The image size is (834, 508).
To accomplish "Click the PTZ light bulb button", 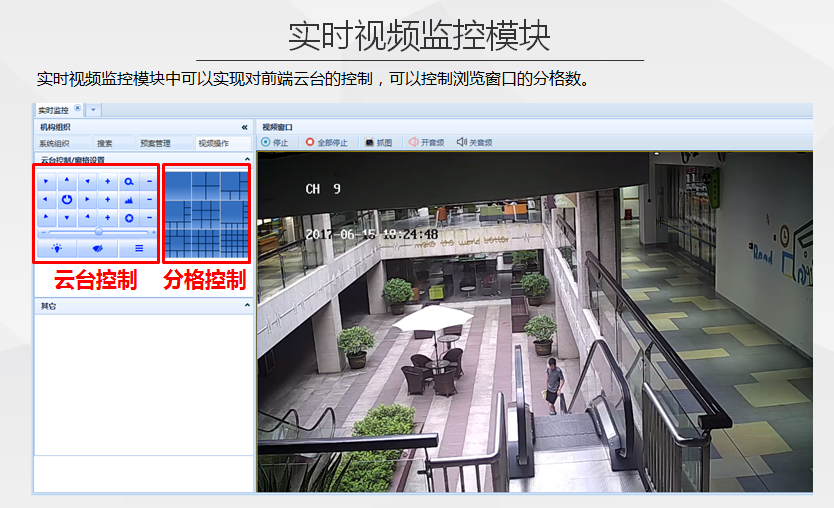I will coord(57,247).
